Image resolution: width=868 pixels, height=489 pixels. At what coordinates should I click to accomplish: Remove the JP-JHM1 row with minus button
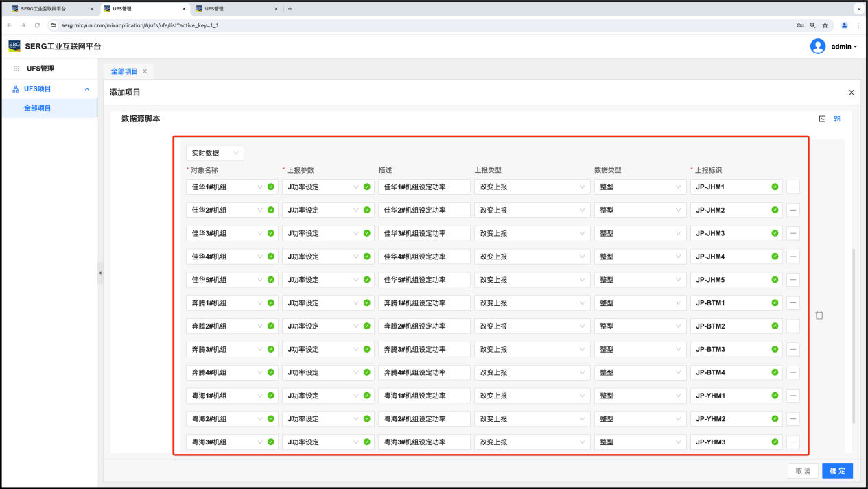pos(793,187)
